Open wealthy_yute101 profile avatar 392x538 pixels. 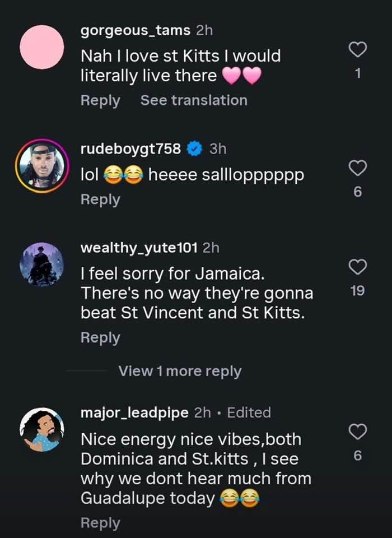coord(42,264)
